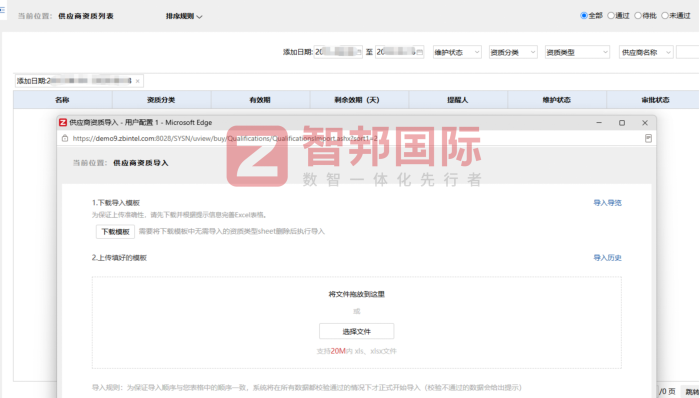Open the 资质类型 filter dropdown

click(x=577, y=52)
